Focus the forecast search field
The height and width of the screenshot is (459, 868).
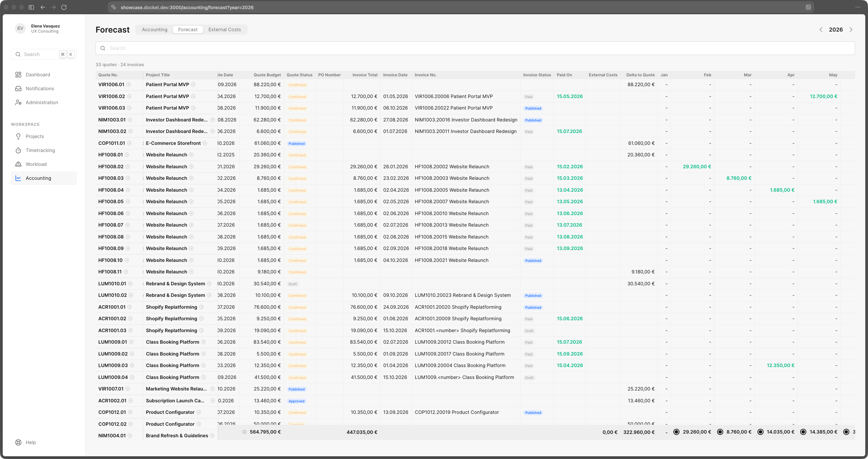pyautogui.click(x=475, y=48)
